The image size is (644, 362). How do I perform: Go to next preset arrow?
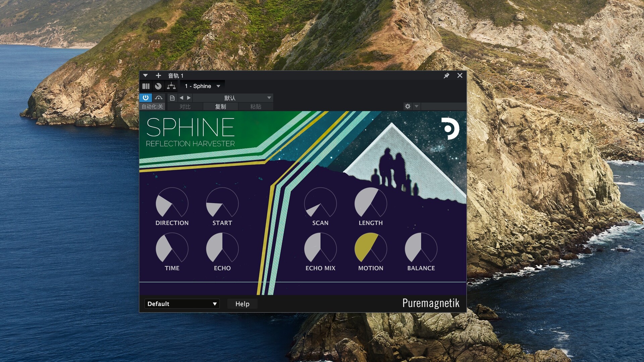(x=189, y=98)
